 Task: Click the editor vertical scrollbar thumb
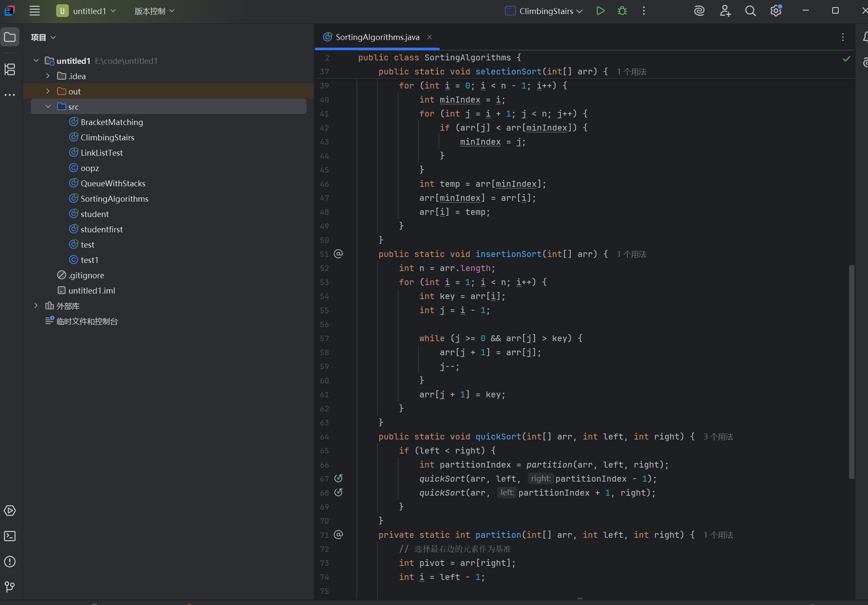pyautogui.click(x=851, y=372)
